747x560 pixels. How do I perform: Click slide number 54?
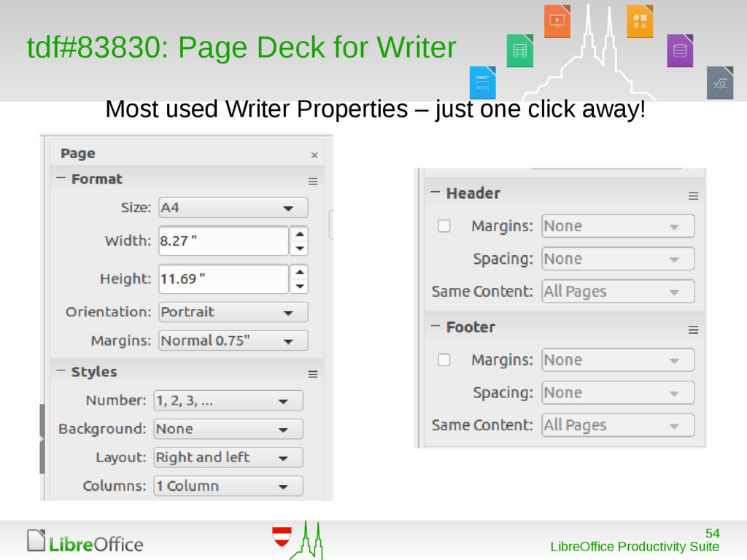coord(712,533)
